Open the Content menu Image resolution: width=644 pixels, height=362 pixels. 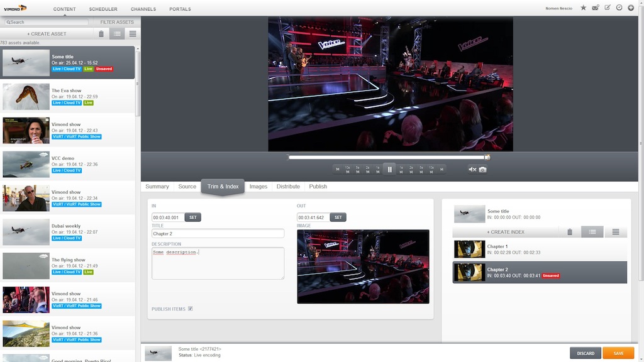pyautogui.click(x=65, y=9)
